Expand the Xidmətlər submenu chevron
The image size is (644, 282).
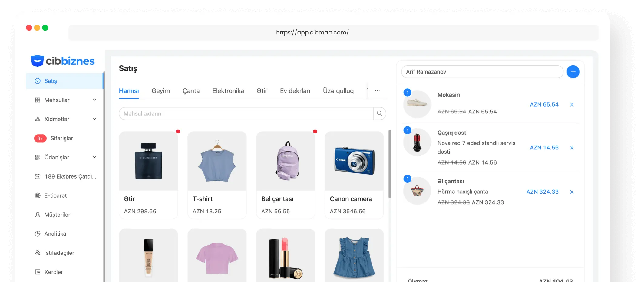pyautogui.click(x=94, y=119)
